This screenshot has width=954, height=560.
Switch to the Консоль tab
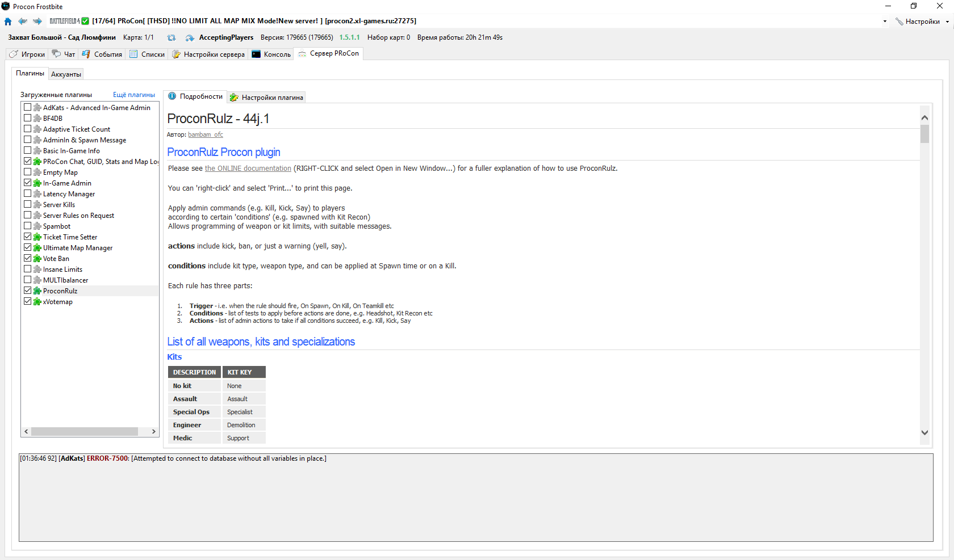coord(271,54)
